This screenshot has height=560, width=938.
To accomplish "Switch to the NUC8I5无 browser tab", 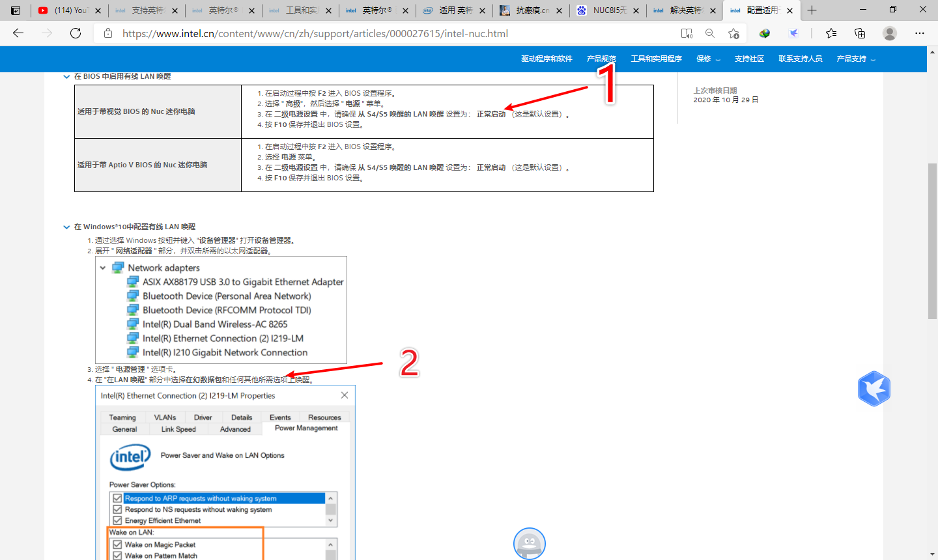I will tap(608, 10).
